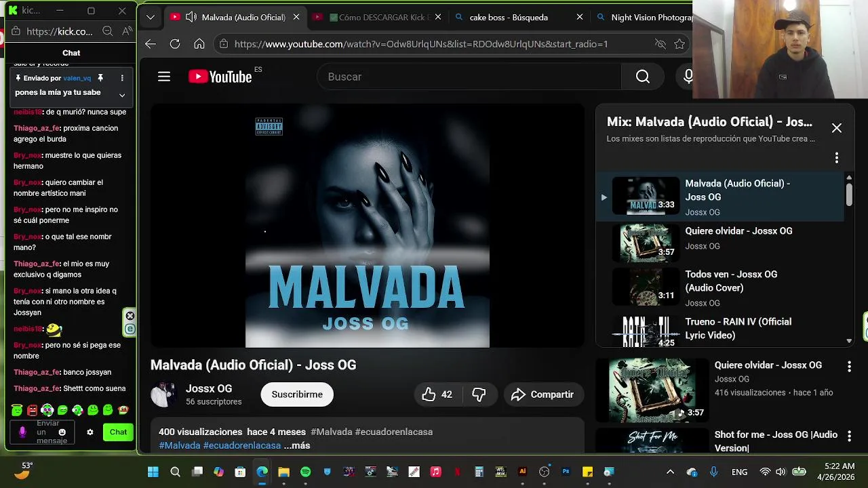868x488 pixels.
Task: Open File Explorer from the taskbar
Action: click(x=283, y=472)
